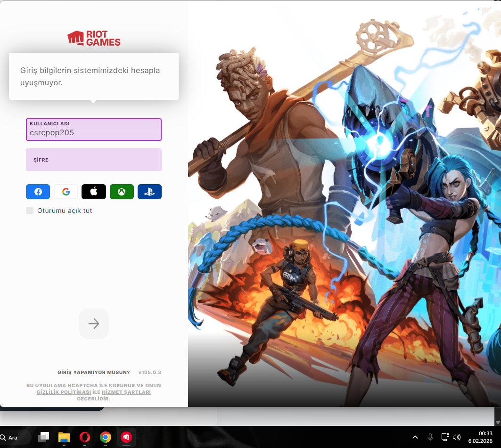The height and width of the screenshot is (448, 501).
Task: Open the Gizlilik Politikası link
Action: click(64, 392)
